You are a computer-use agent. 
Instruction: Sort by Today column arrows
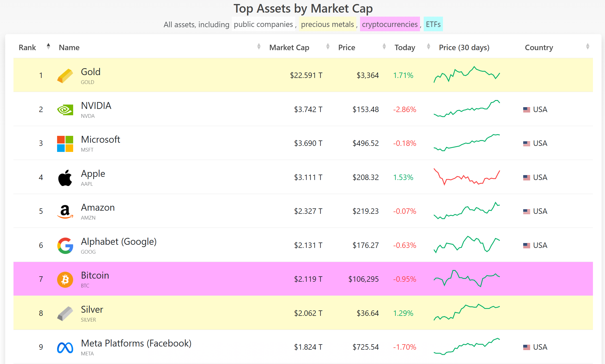(429, 46)
